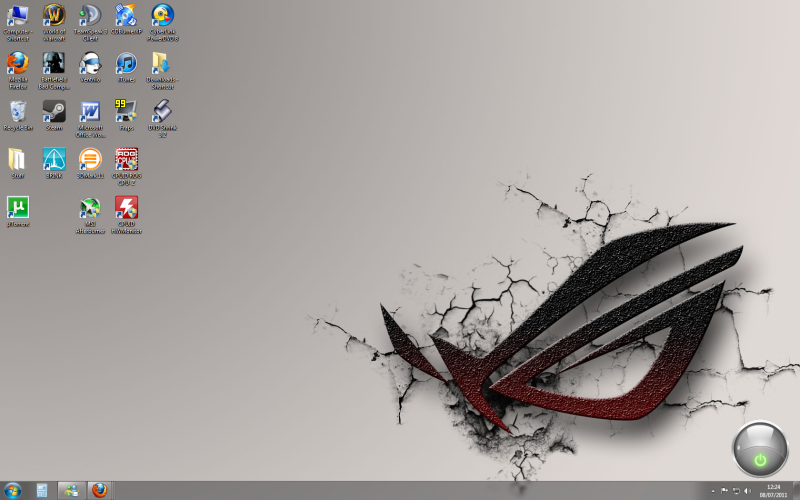Launch the Steam desktop shortcut

(x=54, y=115)
